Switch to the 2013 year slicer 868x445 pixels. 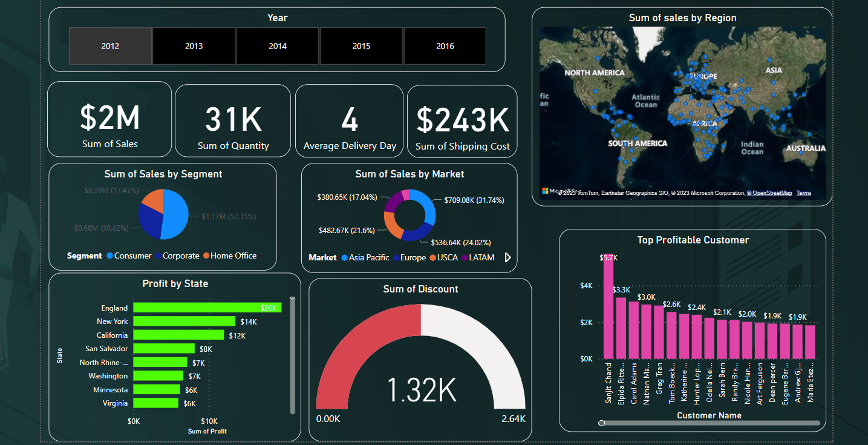[x=194, y=46]
